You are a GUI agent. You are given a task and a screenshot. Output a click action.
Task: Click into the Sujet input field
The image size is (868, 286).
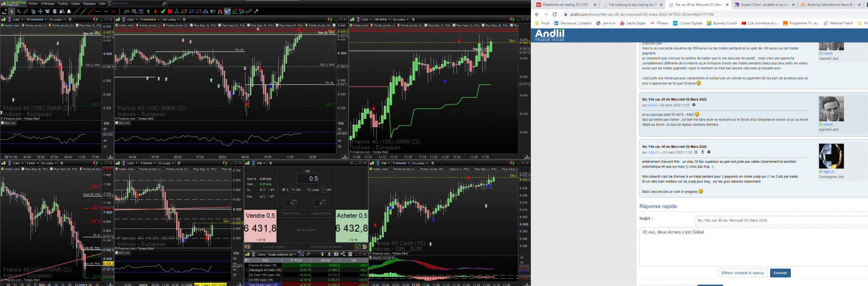coord(781,221)
